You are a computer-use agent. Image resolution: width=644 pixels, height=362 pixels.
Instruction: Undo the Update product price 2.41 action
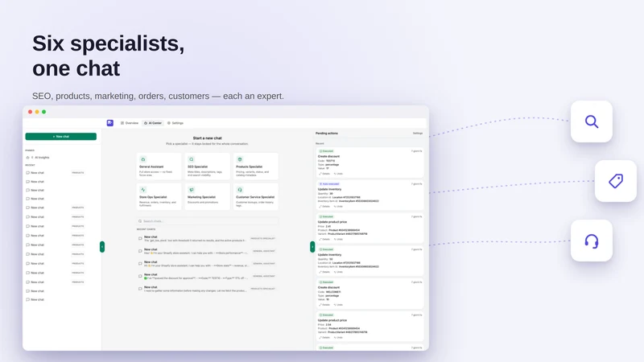tap(338, 239)
